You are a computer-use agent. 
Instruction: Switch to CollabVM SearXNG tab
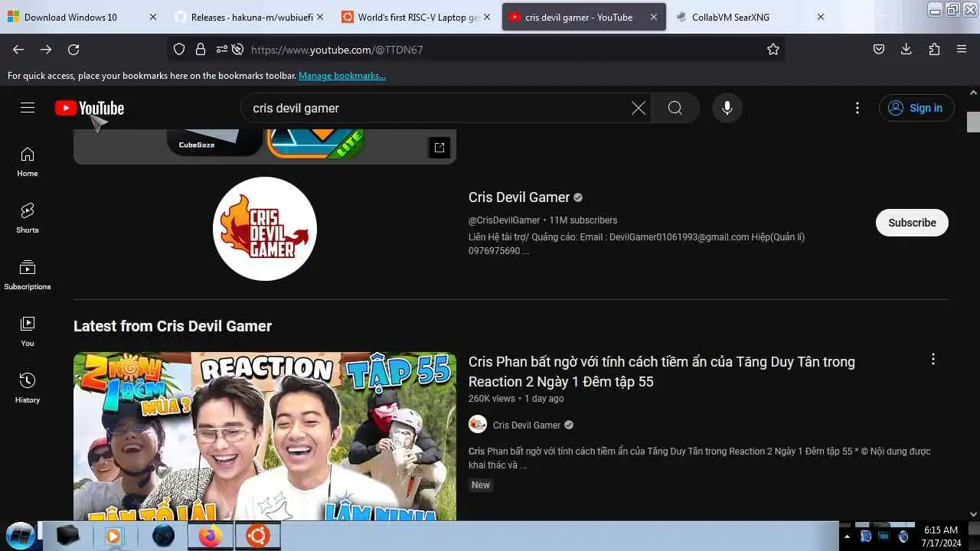coord(751,17)
